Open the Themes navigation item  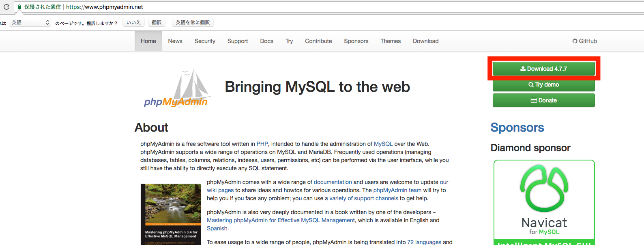coord(391,41)
